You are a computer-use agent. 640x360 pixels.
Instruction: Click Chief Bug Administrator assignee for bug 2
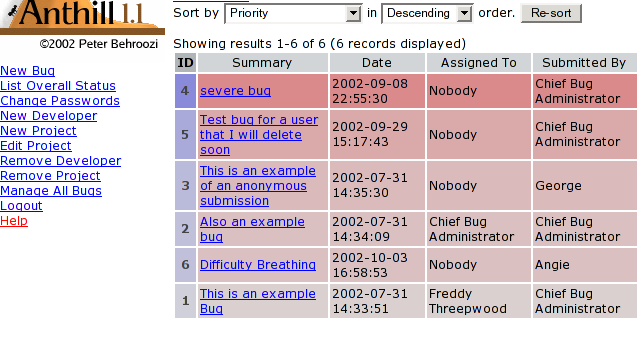pos(471,229)
